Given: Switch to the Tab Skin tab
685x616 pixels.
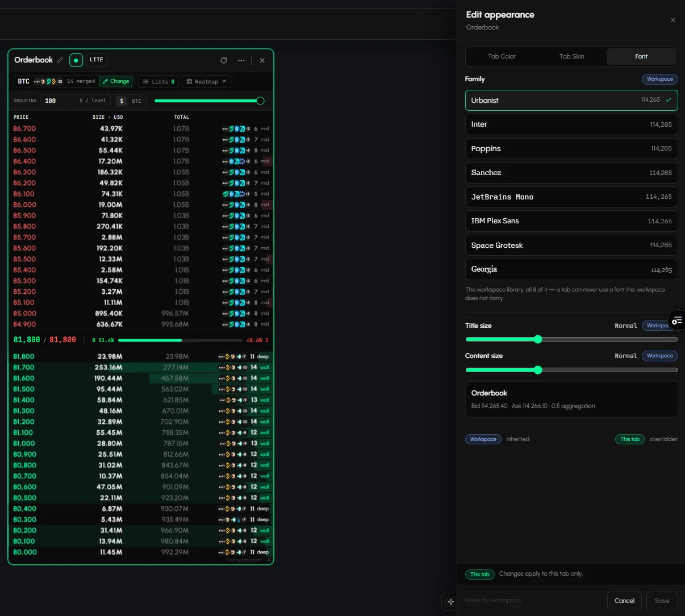Looking at the screenshot, I should pyautogui.click(x=571, y=56).
